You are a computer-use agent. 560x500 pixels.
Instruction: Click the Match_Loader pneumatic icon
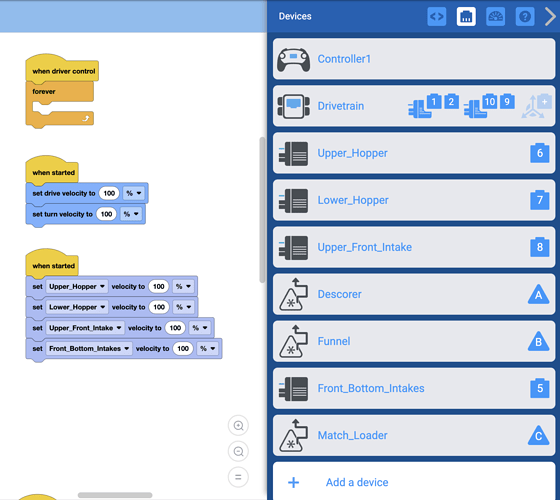[x=294, y=435]
